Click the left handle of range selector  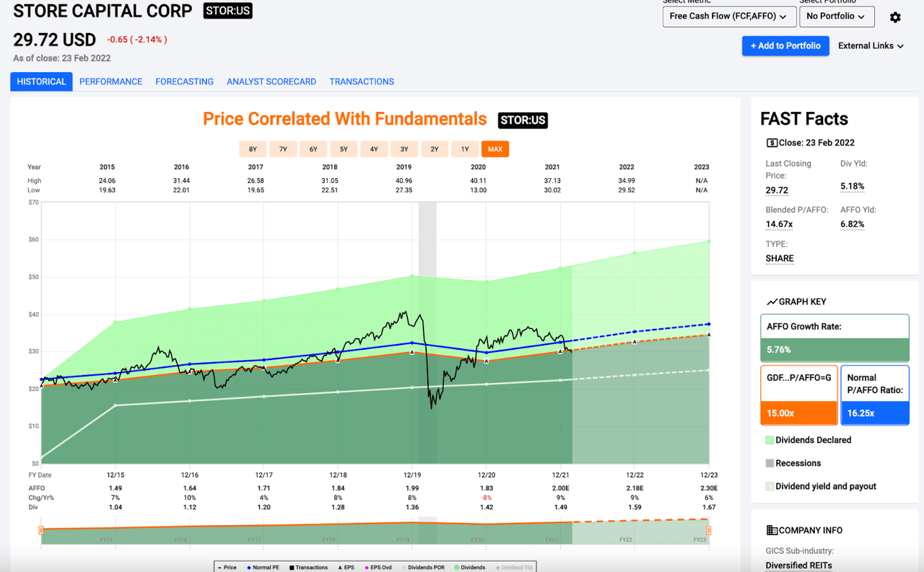click(x=41, y=530)
